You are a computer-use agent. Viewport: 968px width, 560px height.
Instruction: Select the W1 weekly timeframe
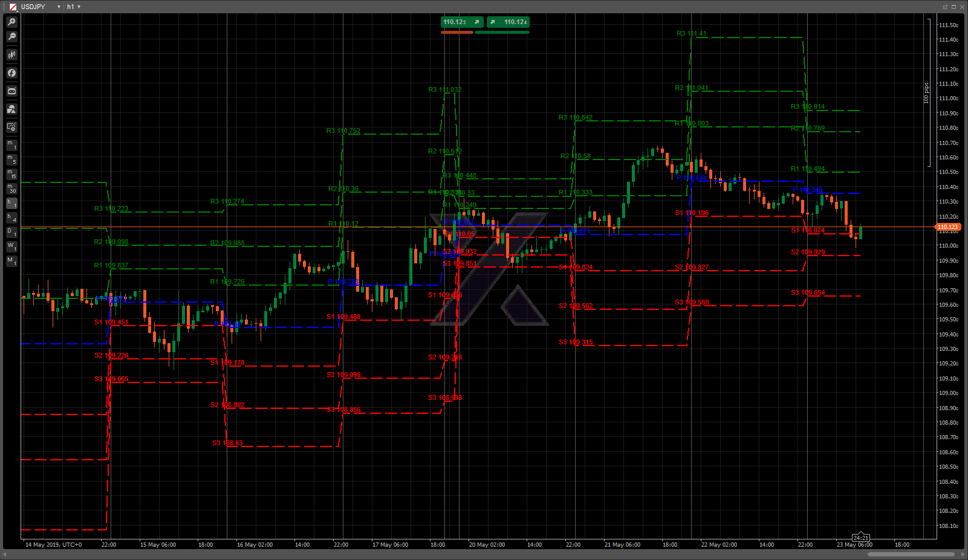point(11,246)
